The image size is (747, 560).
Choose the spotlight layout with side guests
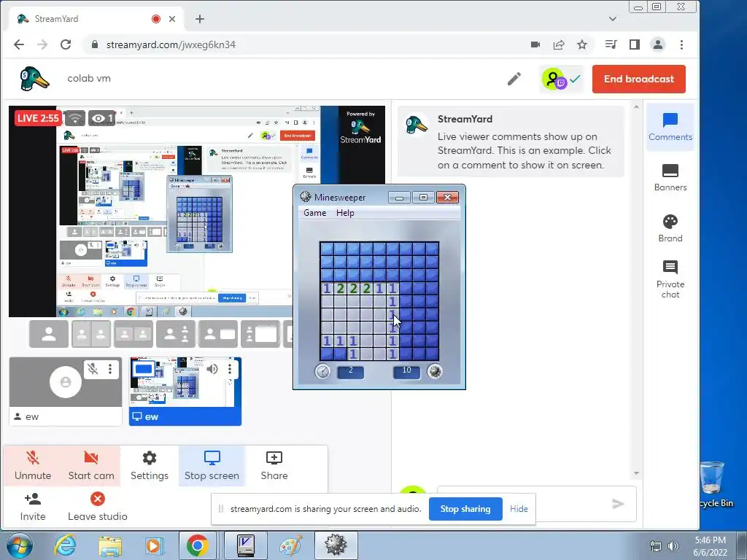[176, 334]
